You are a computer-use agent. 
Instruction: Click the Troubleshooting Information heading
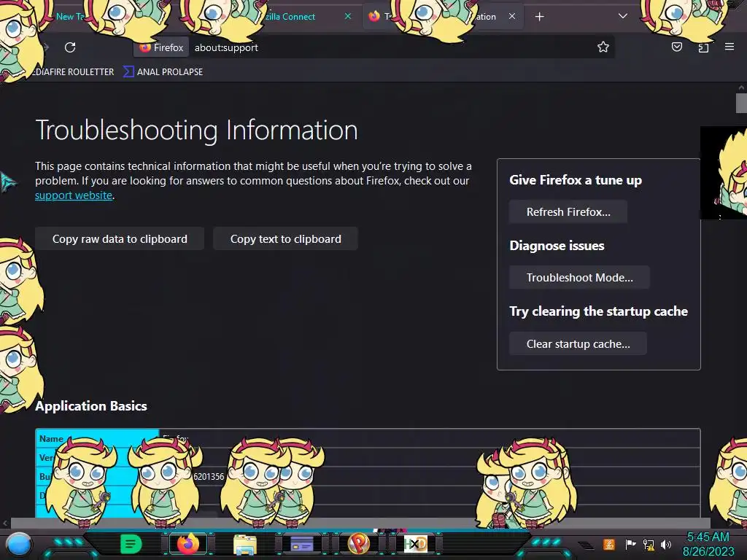pos(196,130)
